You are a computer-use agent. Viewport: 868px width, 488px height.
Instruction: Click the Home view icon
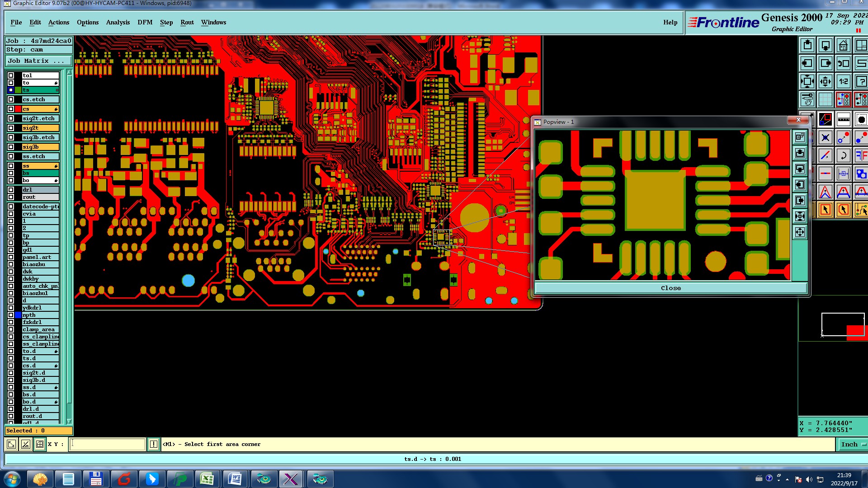(x=843, y=46)
